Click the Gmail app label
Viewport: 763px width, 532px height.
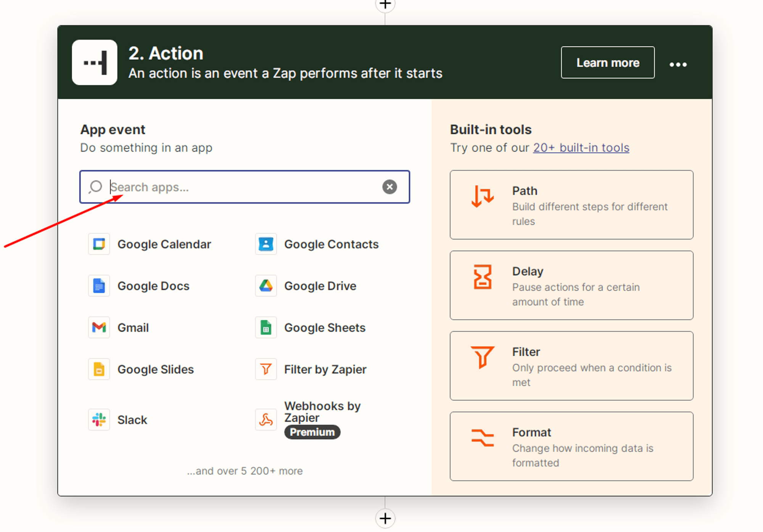[x=133, y=328]
